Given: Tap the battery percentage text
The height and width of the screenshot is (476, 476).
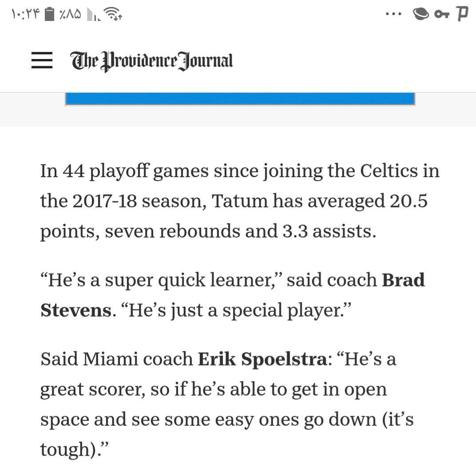Looking at the screenshot, I should (x=70, y=14).
